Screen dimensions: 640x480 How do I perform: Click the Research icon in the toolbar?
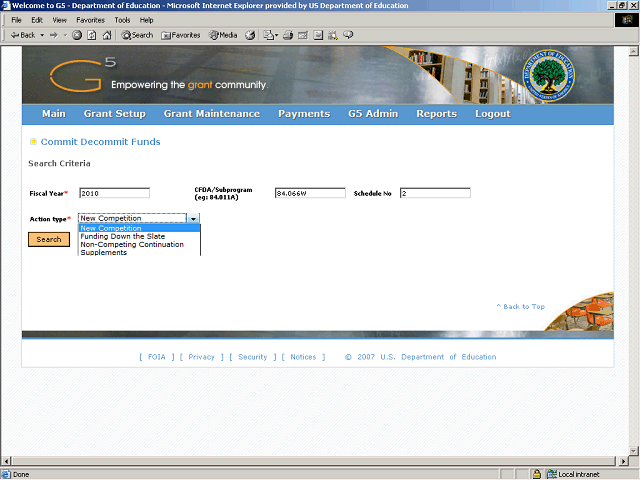[x=333, y=36]
